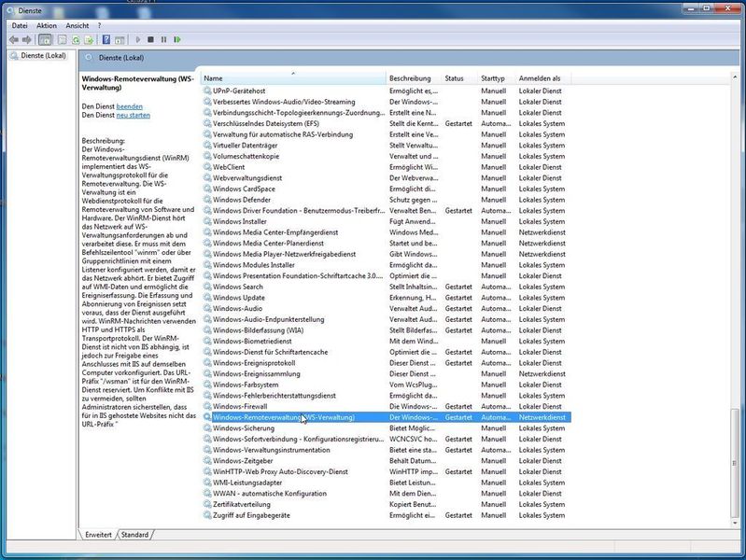Select the Windows-Zeitgeber service
The width and height of the screenshot is (746, 560).
[387, 461]
